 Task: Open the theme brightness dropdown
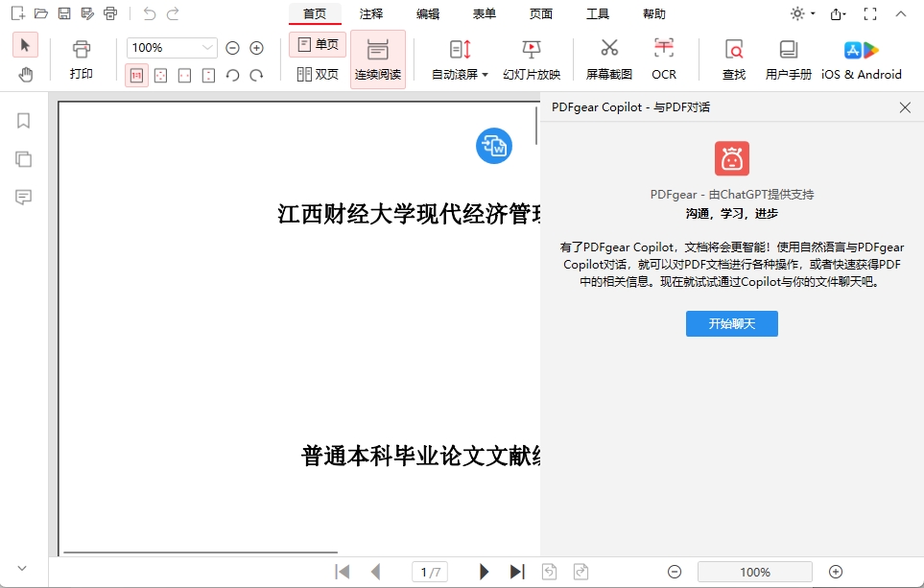(810, 13)
